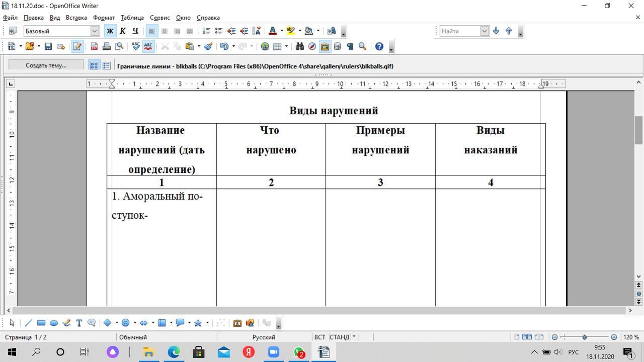The height and width of the screenshot is (362, 644).
Task: Open the font color dropdown arrow
Action: (281, 31)
